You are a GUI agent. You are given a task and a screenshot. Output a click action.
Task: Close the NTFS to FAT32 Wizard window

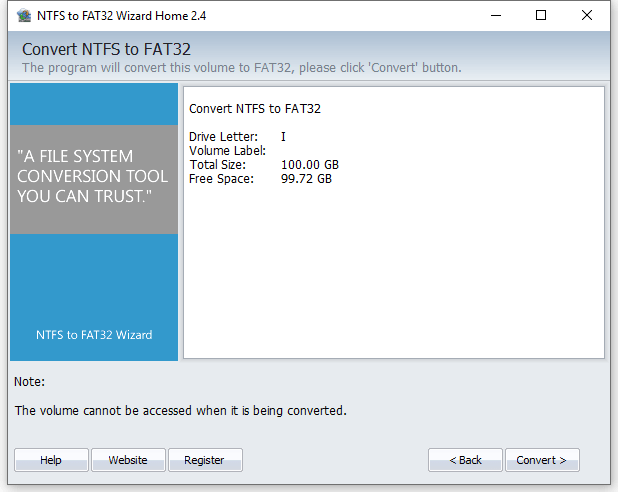point(587,16)
